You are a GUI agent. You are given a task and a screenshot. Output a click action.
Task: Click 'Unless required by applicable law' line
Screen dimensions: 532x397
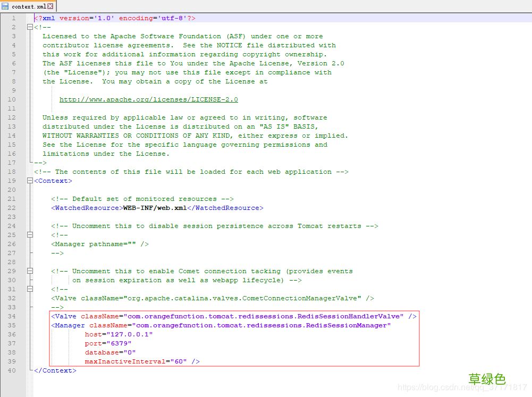[185, 117]
